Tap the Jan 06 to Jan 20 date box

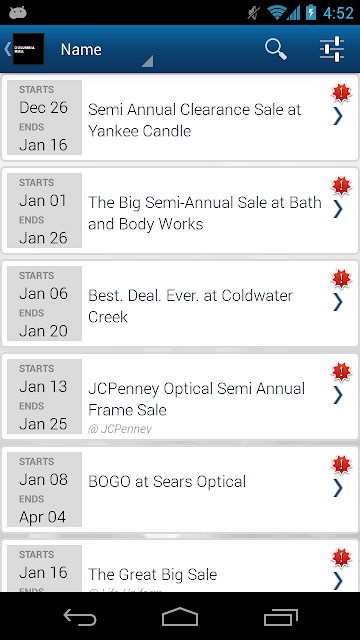coord(44,303)
